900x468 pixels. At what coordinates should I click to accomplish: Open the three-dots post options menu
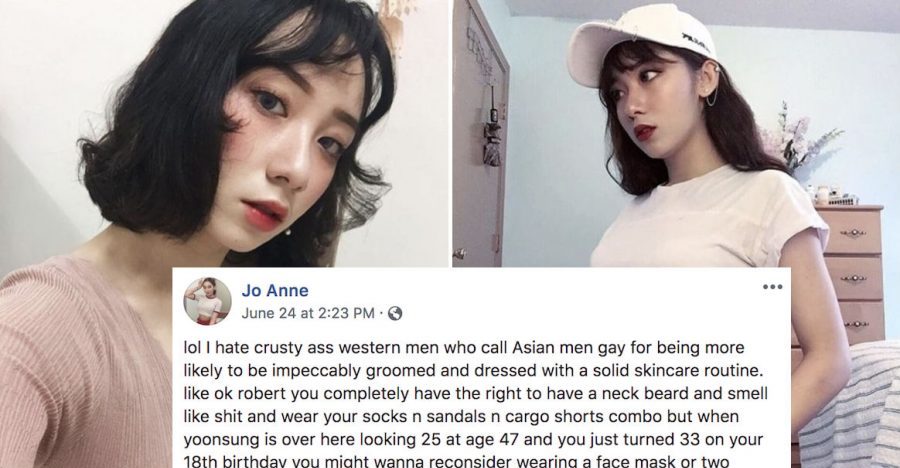(772, 287)
